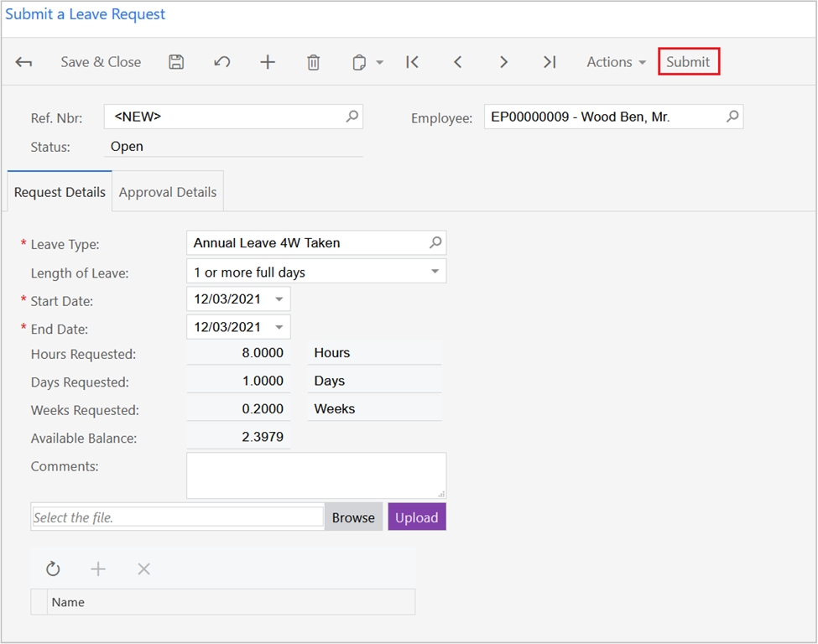
Task: Open Start Date calendar dropdown
Action: [x=279, y=299]
